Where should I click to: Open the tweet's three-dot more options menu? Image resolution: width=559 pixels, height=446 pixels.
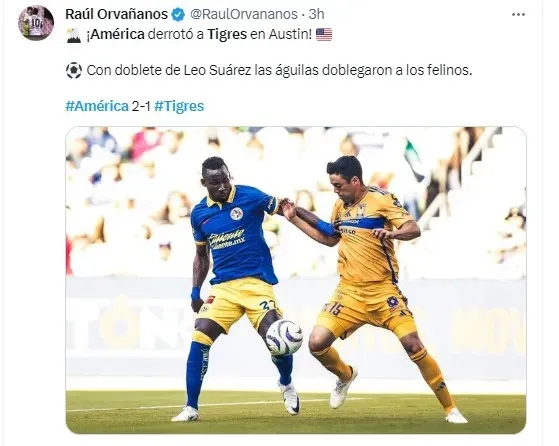[518, 15]
